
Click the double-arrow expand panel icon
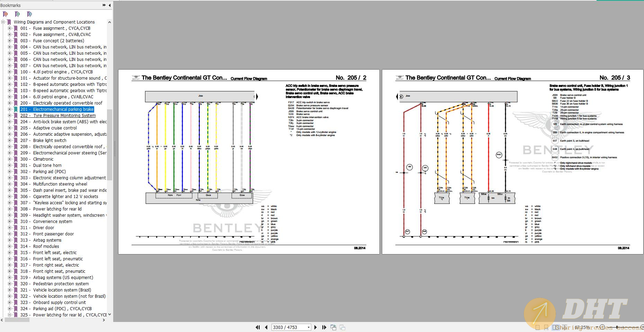(x=104, y=5)
